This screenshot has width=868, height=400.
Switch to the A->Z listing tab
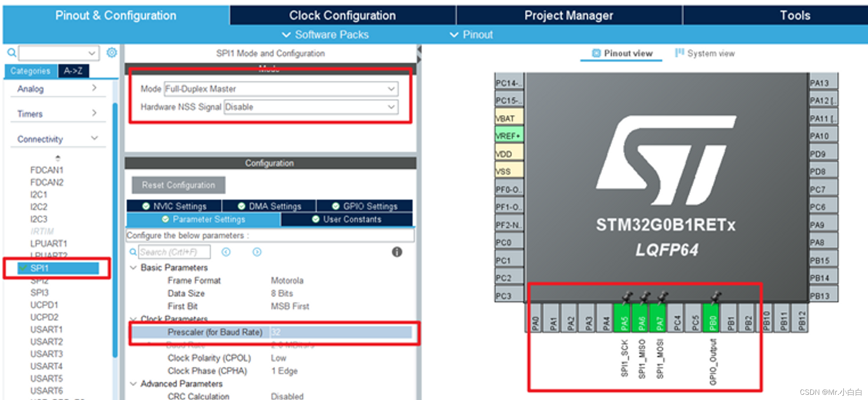(73, 71)
